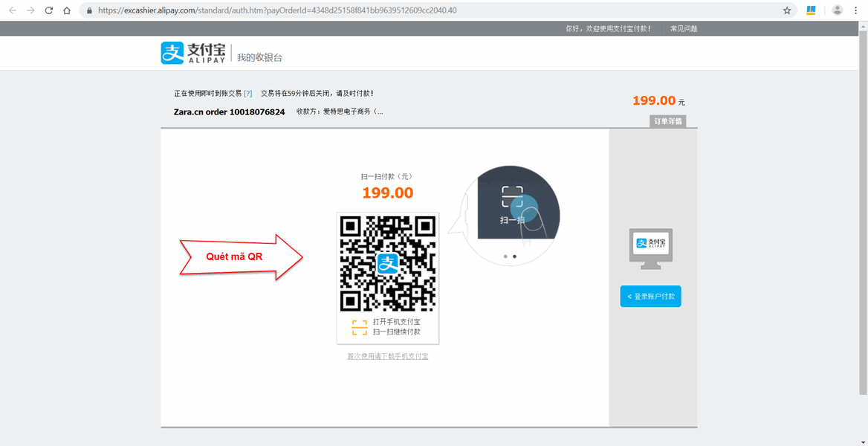Click the 扫一扫继续付款 instruction text

[x=396, y=332]
